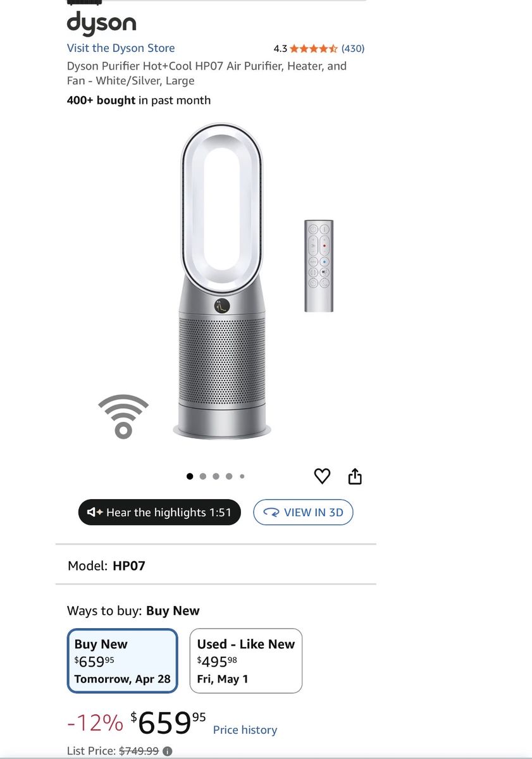Viewport: 532px width, 759px height.
Task: Select the Buy New option
Action: (123, 661)
